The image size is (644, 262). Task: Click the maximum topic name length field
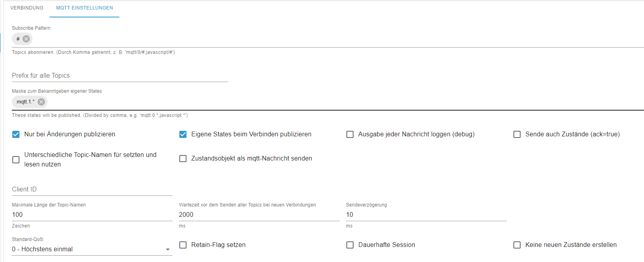click(92, 215)
